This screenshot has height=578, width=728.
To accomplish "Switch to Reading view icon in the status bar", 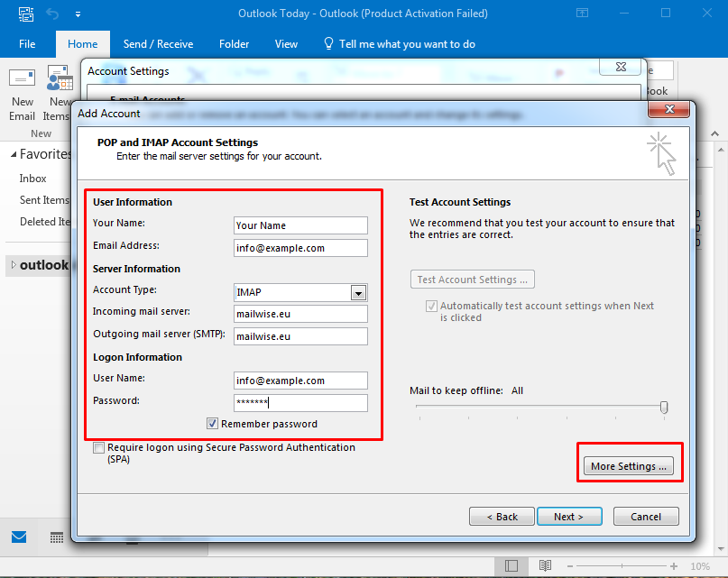I will (545, 566).
